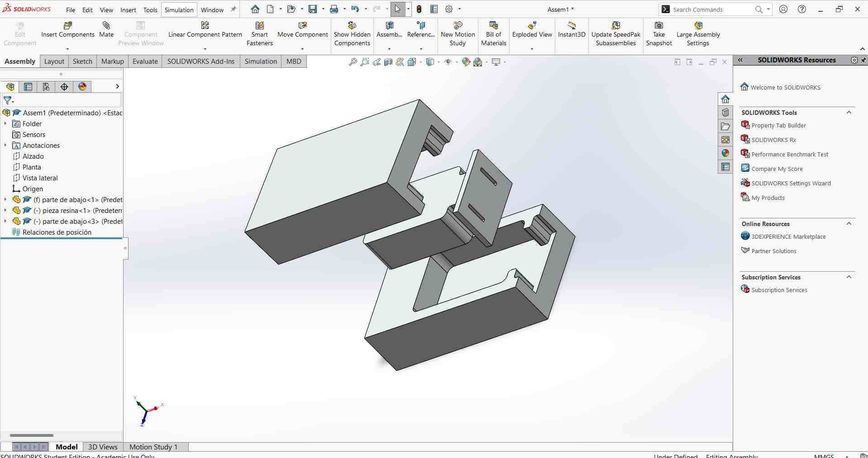Start a New Motion Study

pos(458,34)
